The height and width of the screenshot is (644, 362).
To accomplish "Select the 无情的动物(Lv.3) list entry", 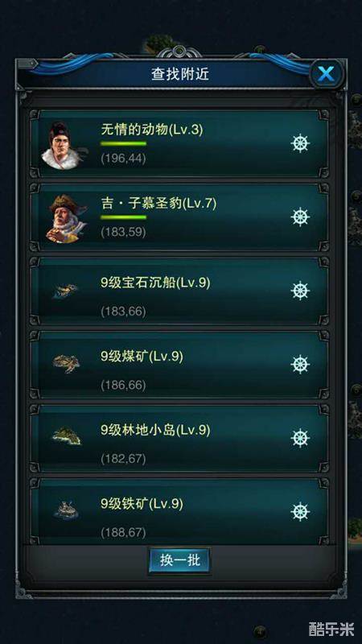I will (179, 143).
